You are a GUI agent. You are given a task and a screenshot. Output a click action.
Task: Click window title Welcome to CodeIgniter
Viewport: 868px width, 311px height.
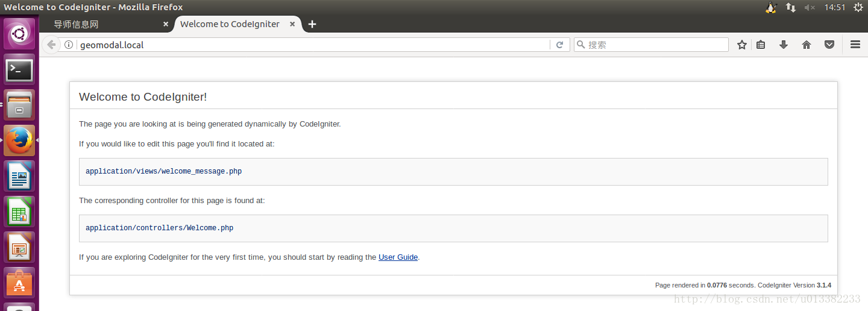point(93,7)
